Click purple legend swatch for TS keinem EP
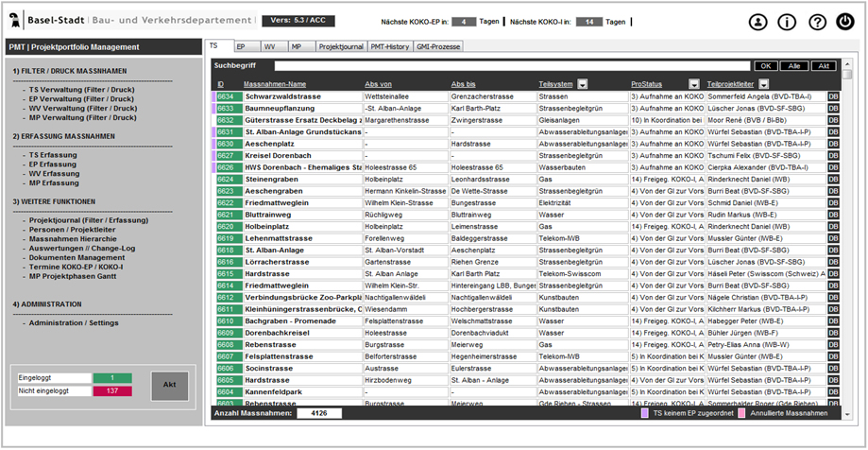The width and height of the screenshot is (868, 450). (x=644, y=413)
